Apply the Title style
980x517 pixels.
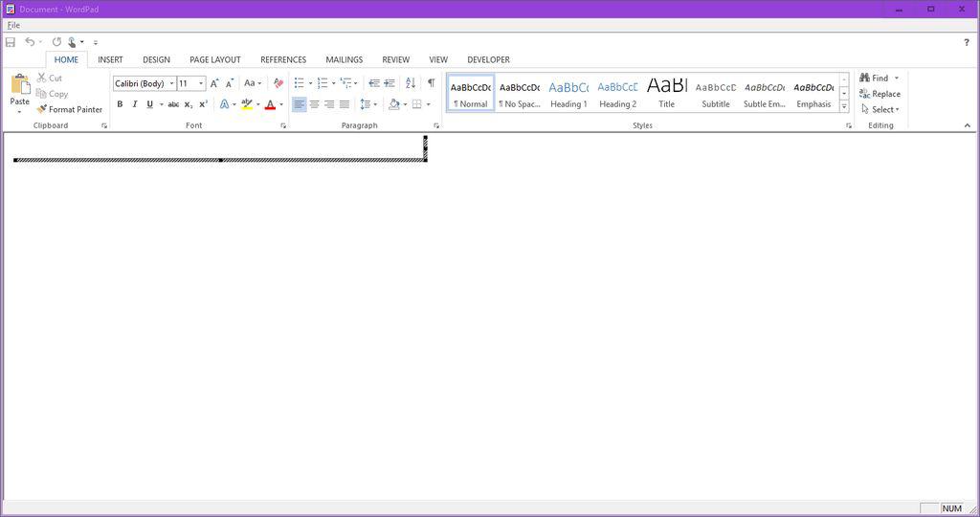pos(666,94)
